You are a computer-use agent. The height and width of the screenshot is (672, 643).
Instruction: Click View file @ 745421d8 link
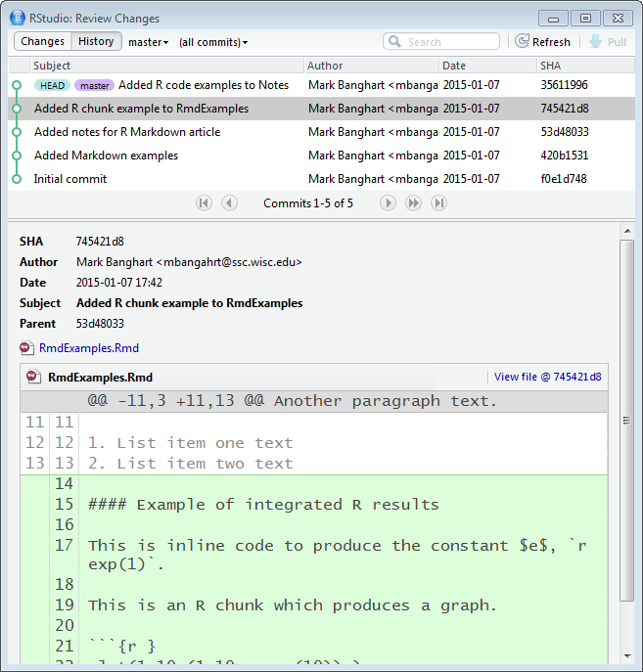pyautogui.click(x=547, y=377)
